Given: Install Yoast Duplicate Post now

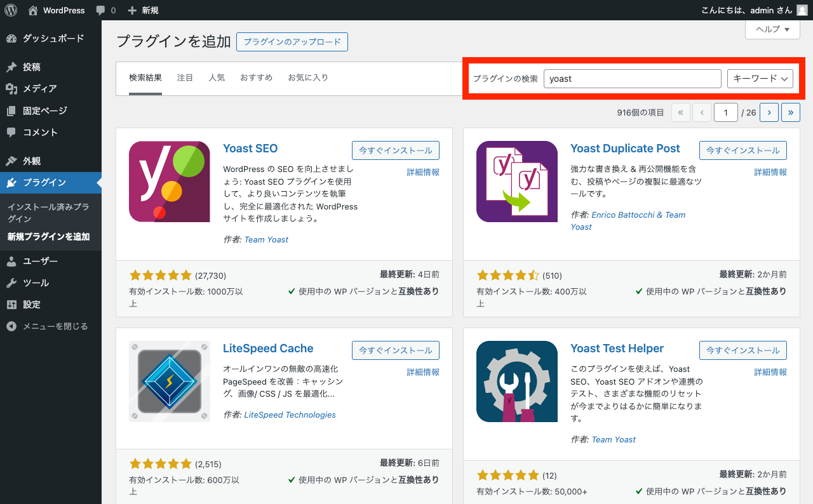Looking at the screenshot, I should click(743, 150).
